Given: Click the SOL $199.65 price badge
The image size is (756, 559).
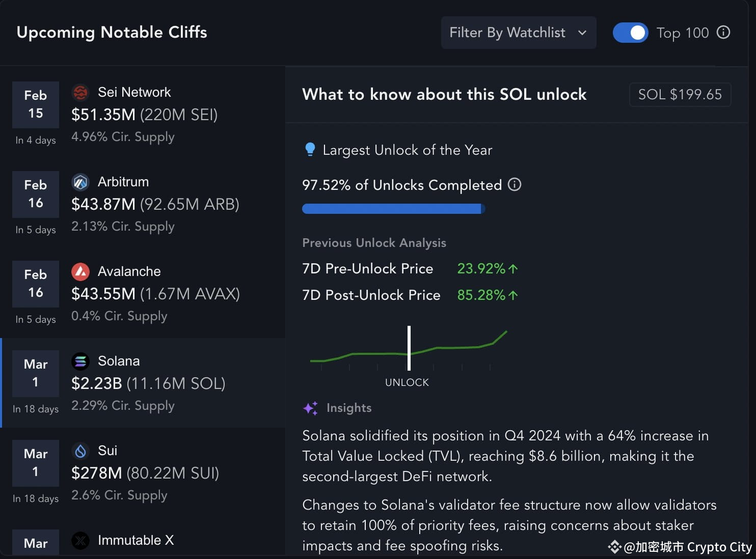Looking at the screenshot, I should point(680,94).
